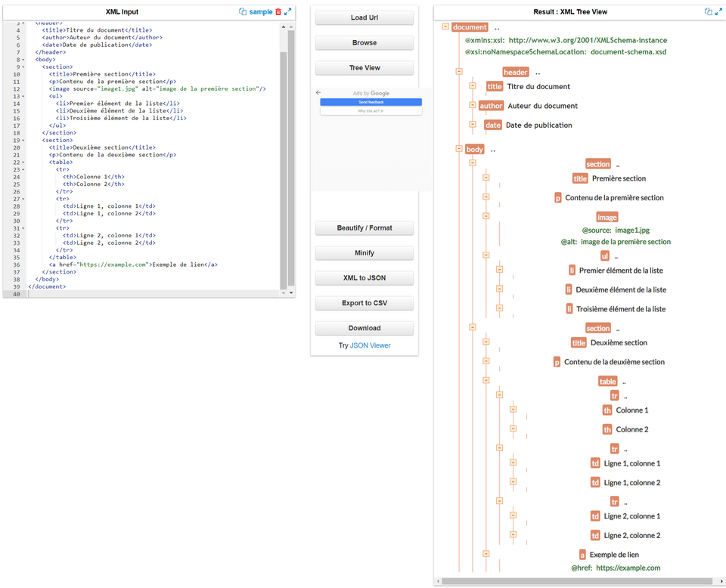Click 'Why this ad?' option
Viewport: 726px width, 588px height.
coord(371,111)
